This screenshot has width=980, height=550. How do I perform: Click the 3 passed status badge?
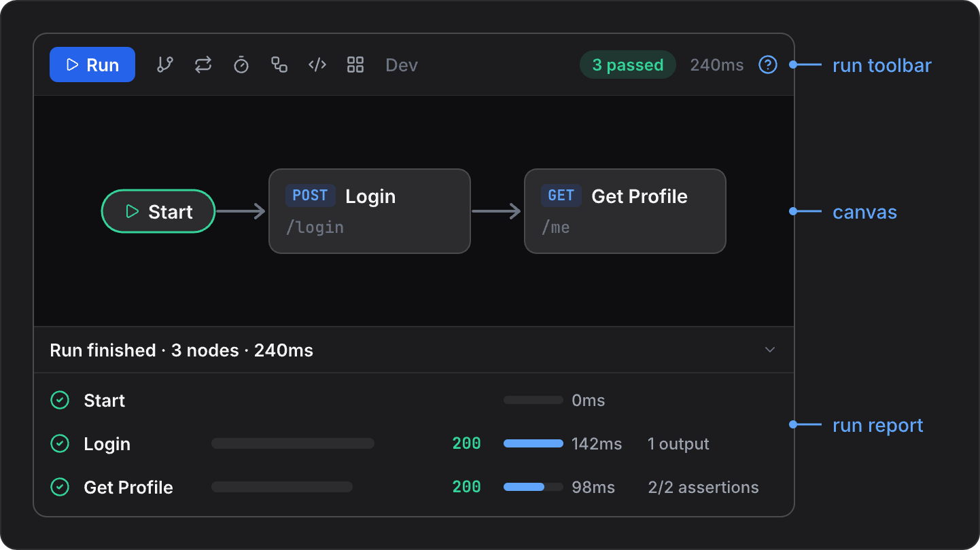pos(628,65)
